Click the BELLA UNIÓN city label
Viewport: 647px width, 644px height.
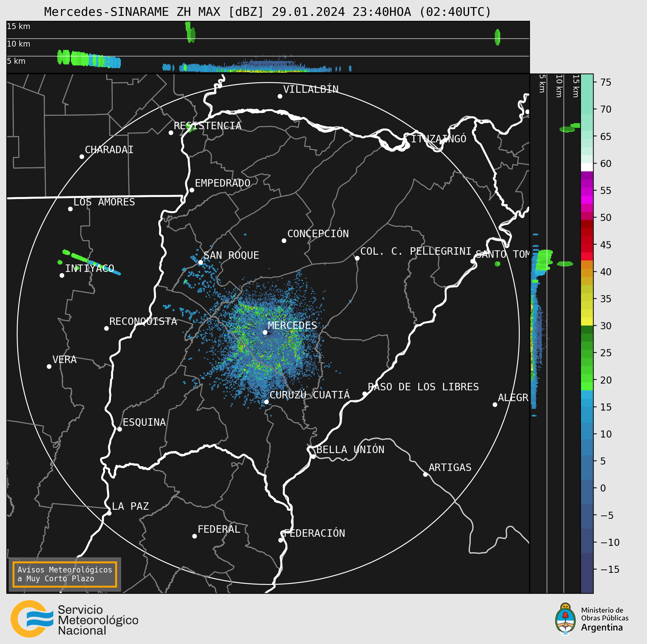[350, 450]
